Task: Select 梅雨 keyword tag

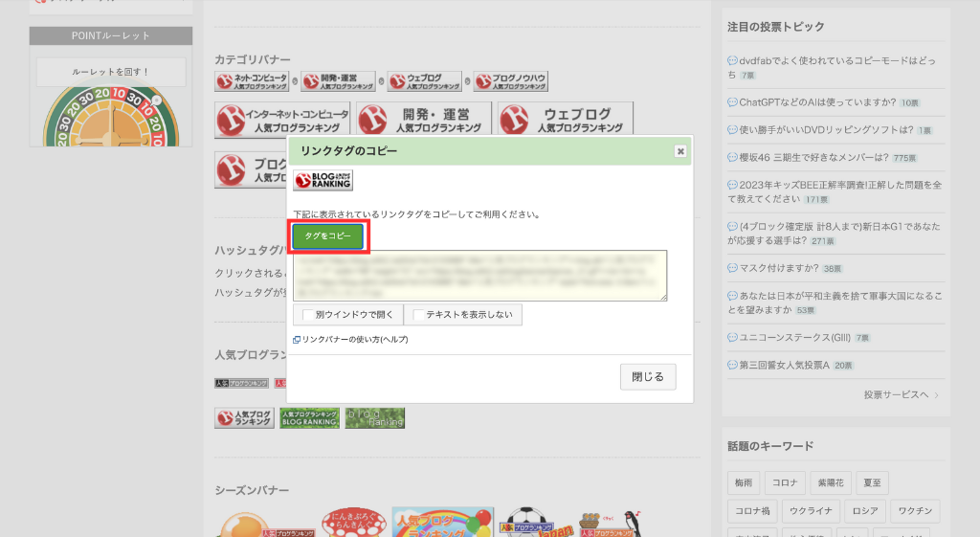Action: click(744, 482)
